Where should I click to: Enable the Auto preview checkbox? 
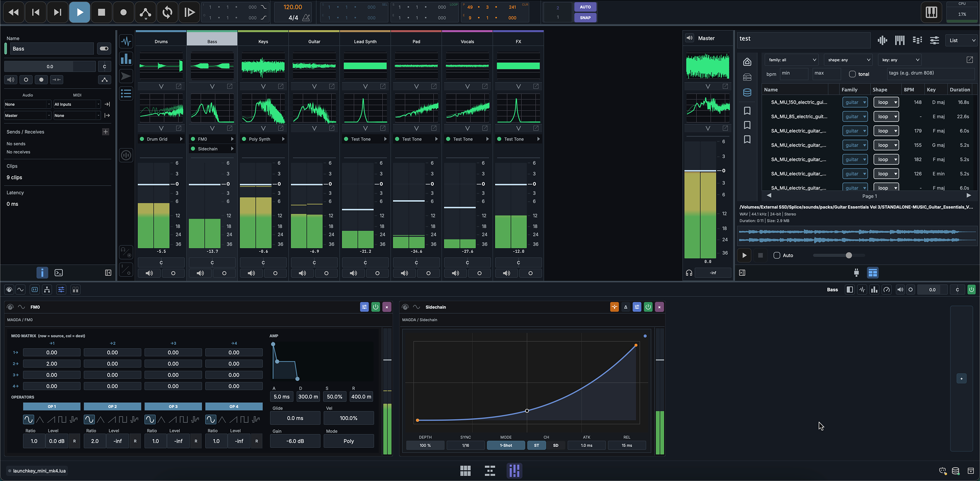777,255
